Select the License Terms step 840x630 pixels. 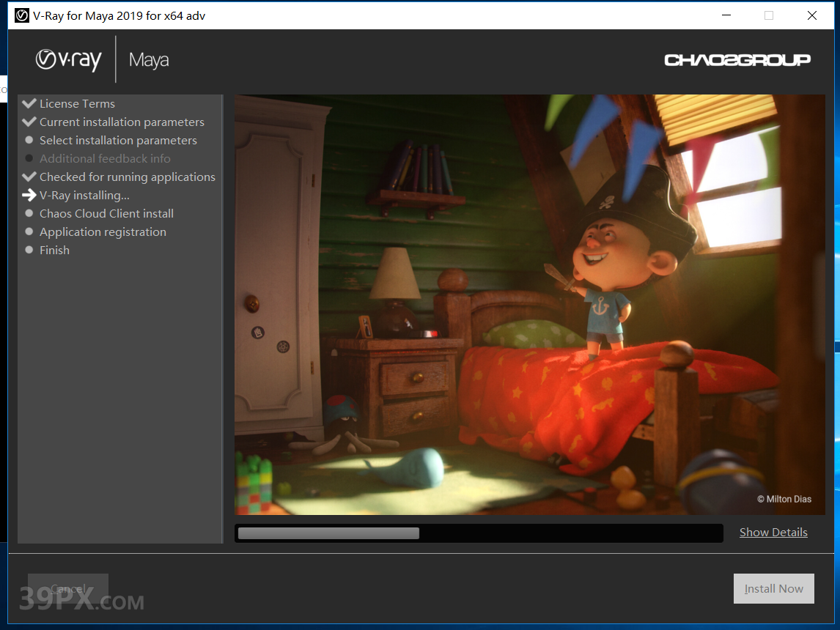(77, 103)
